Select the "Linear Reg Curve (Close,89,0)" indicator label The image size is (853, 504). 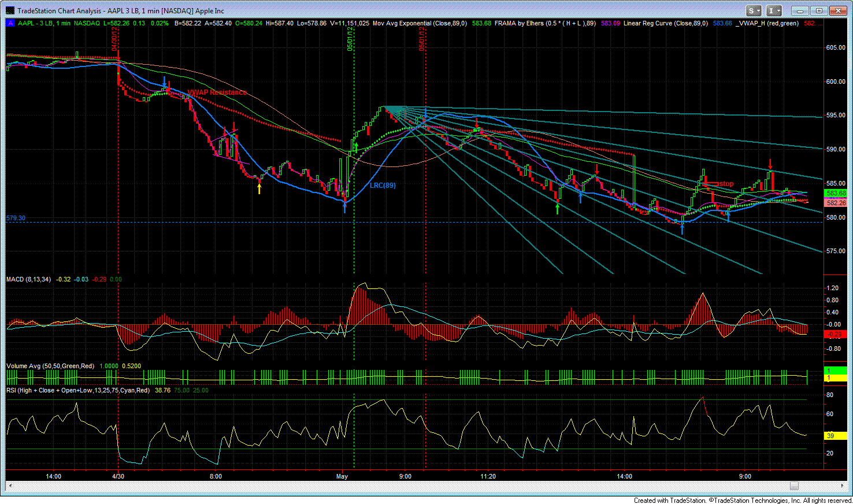(x=666, y=23)
